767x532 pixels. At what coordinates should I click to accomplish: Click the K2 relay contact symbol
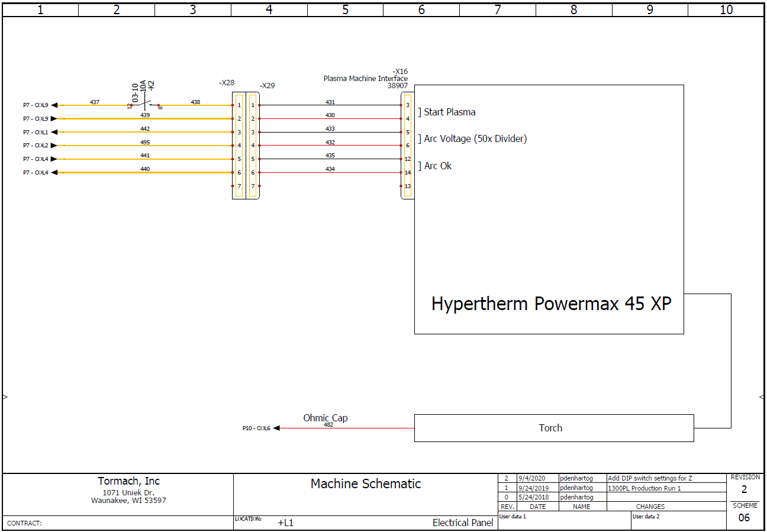[x=145, y=105]
